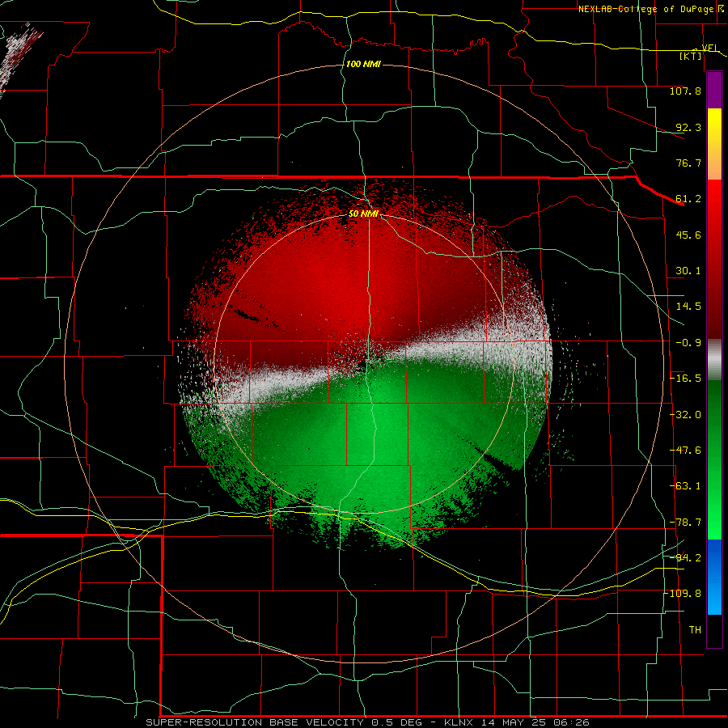Click the [KT] units label
The width and height of the screenshot is (728, 728).
691,56
